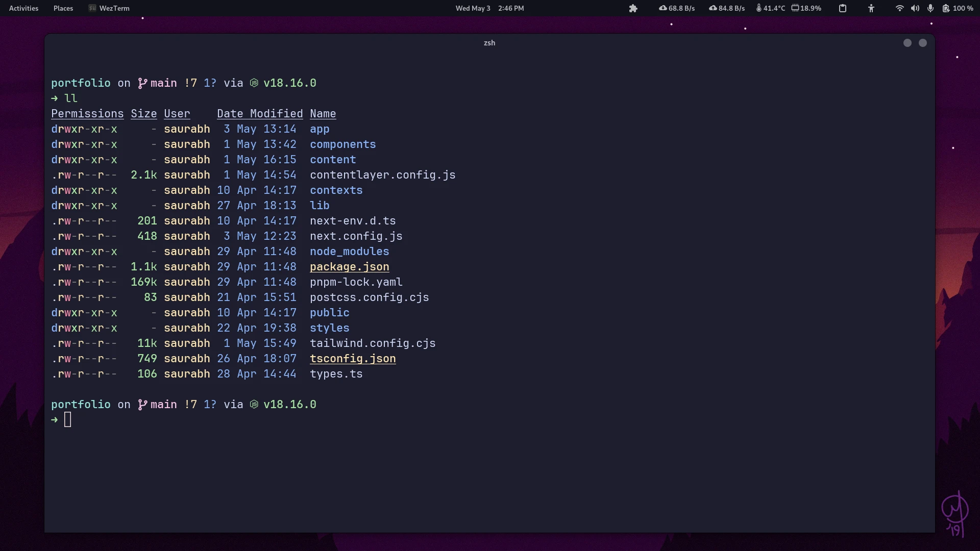This screenshot has width=980, height=551.
Task: Open the Places menu
Action: coord(63,8)
